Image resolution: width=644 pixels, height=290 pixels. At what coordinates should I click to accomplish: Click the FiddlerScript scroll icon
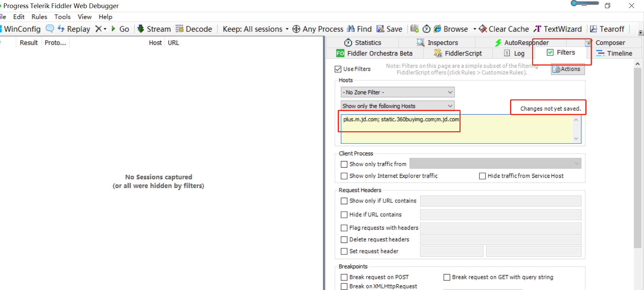pos(438,53)
